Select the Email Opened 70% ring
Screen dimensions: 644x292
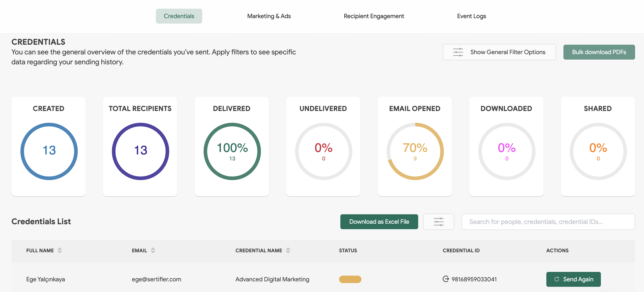[x=415, y=151]
